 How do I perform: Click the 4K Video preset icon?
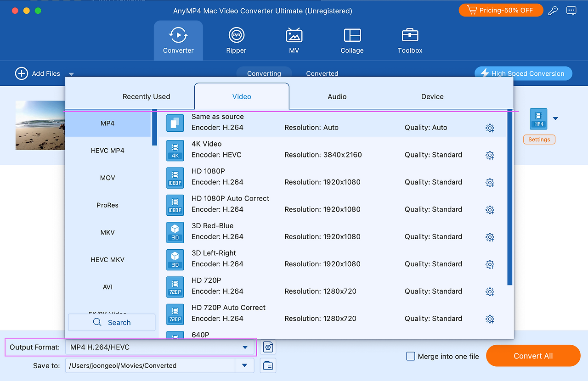point(175,151)
